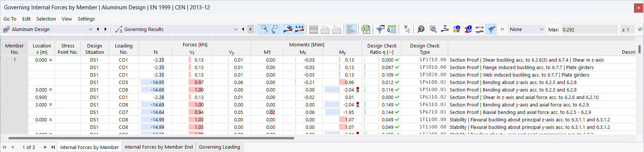Viewport: 644px width, 152px height.
Task: Click the magnifier table search icon
Action: [433, 29]
